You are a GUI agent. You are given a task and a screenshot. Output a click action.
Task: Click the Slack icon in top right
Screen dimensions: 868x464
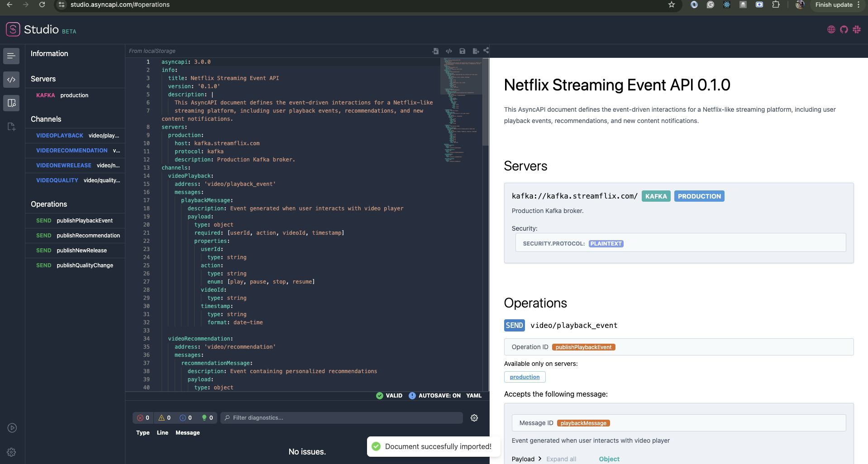tap(856, 29)
